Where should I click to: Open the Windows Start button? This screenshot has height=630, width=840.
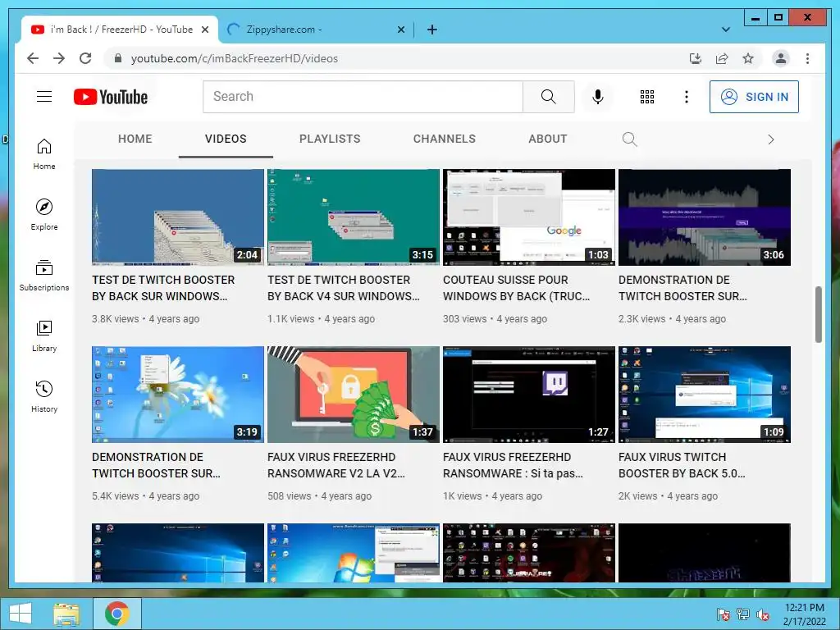[x=21, y=614]
